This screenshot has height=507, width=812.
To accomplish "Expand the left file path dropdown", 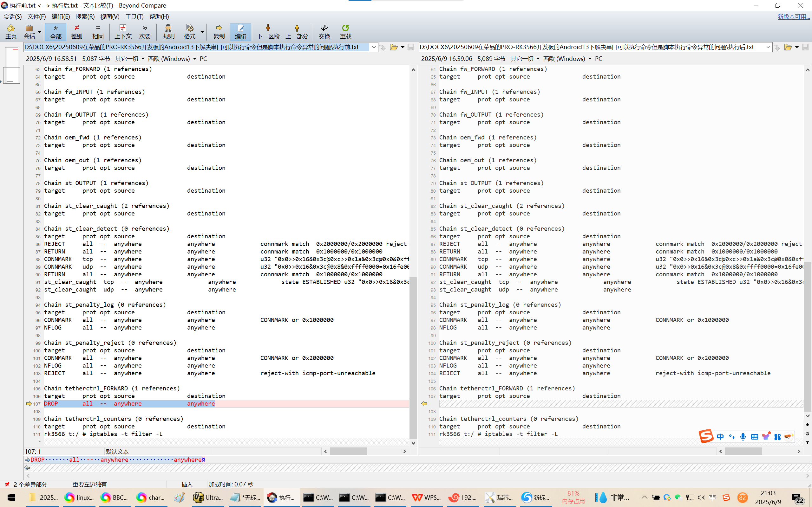I will [x=374, y=47].
